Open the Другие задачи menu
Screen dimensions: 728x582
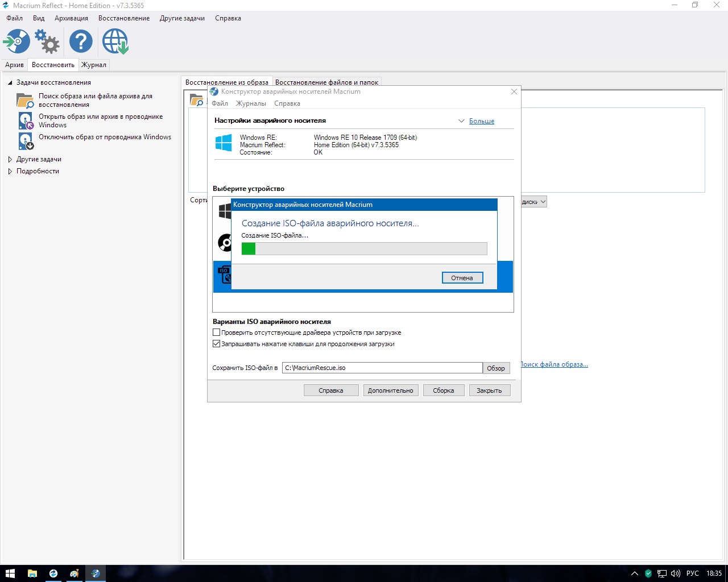182,18
